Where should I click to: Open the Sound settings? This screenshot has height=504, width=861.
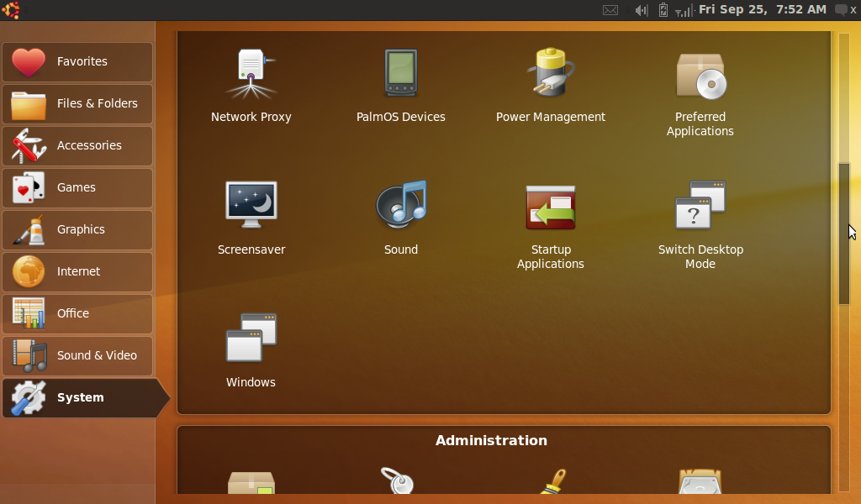401,218
